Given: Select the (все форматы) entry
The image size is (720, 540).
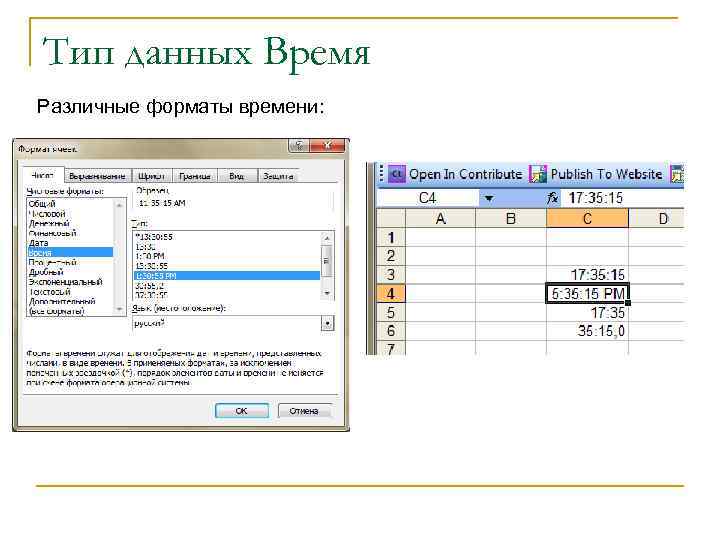Looking at the screenshot, I should coord(70,311).
